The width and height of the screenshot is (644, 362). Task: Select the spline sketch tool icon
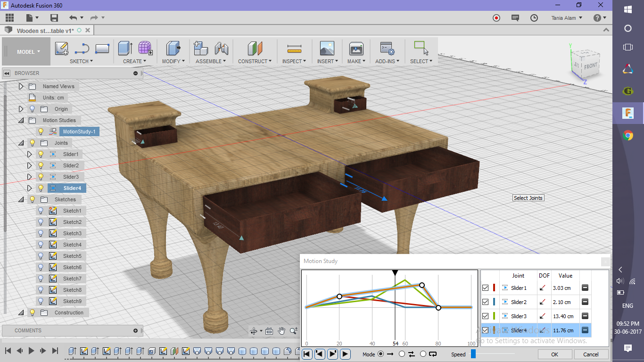(x=82, y=48)
